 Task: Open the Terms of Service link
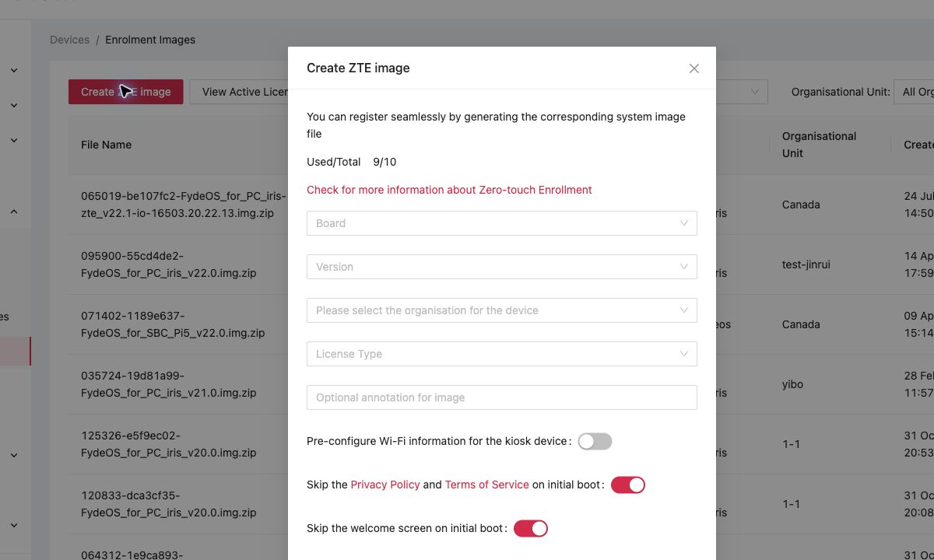pos(487,485)
